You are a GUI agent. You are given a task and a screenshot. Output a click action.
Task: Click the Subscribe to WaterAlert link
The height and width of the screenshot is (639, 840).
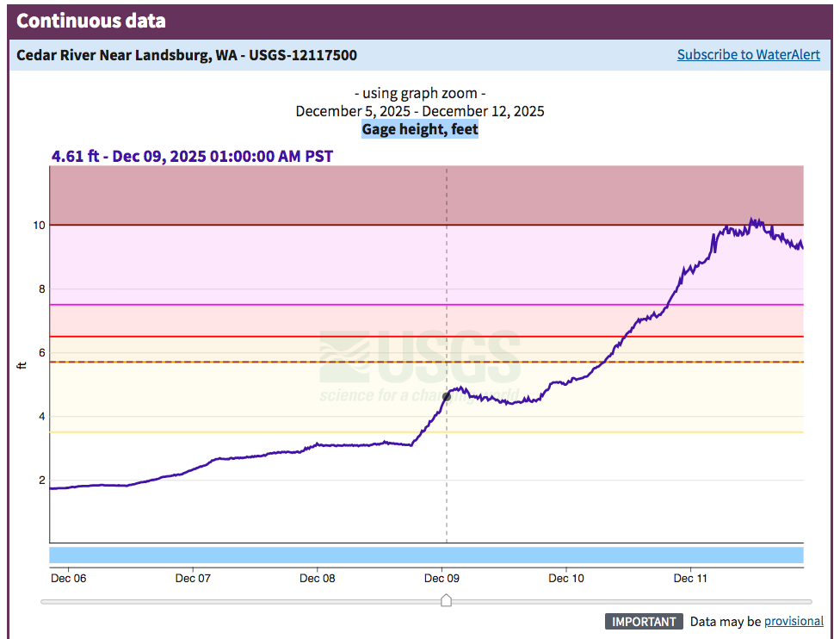(x=748, y=54)
